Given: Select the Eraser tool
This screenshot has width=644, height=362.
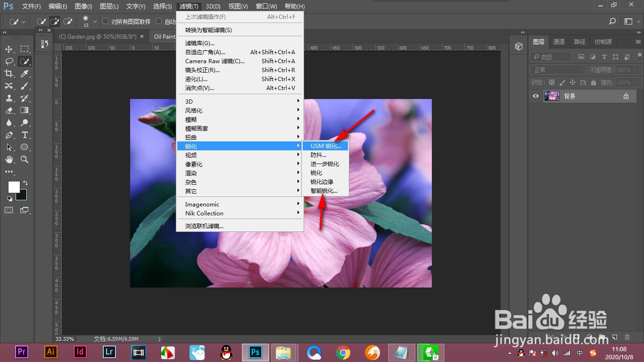Looking at the screenshot, I should click(x=9, y=110).
